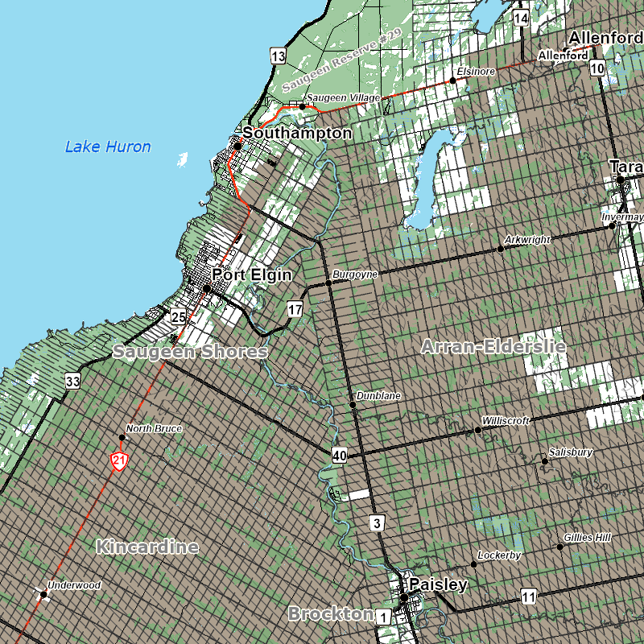The height and width of the screenshot is (644, 644).
Task: Click the Underwood locality label
Action: [74, 585]
